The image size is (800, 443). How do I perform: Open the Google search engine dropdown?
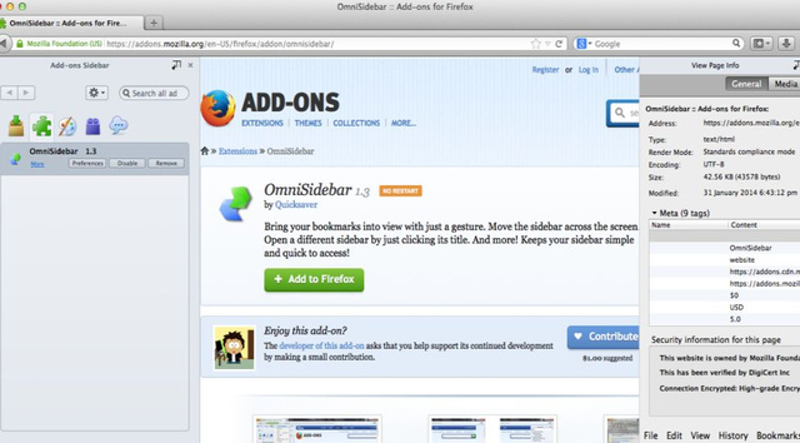coord(584,44)
